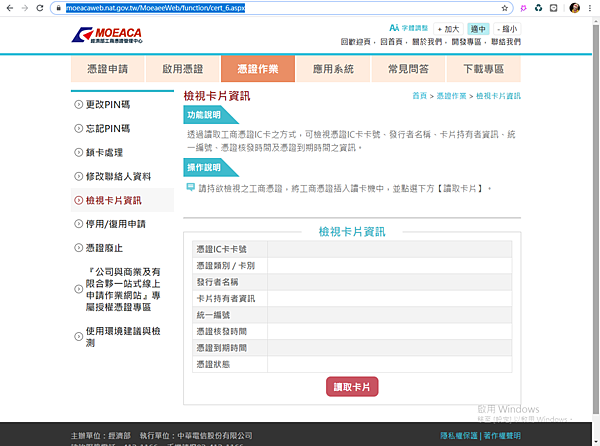Open the Chrome profile avatar
Screen dimensions: 600x446
coord(574,8)
